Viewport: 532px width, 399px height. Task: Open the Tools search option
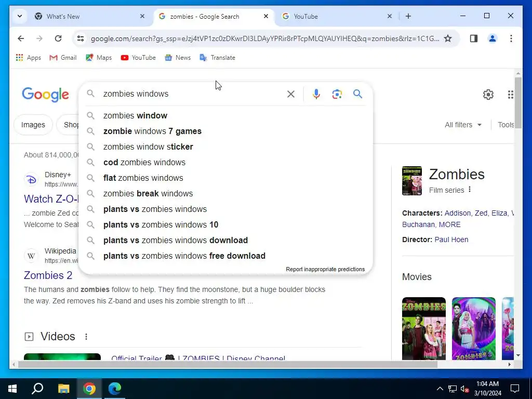click(x=506, y=125)
